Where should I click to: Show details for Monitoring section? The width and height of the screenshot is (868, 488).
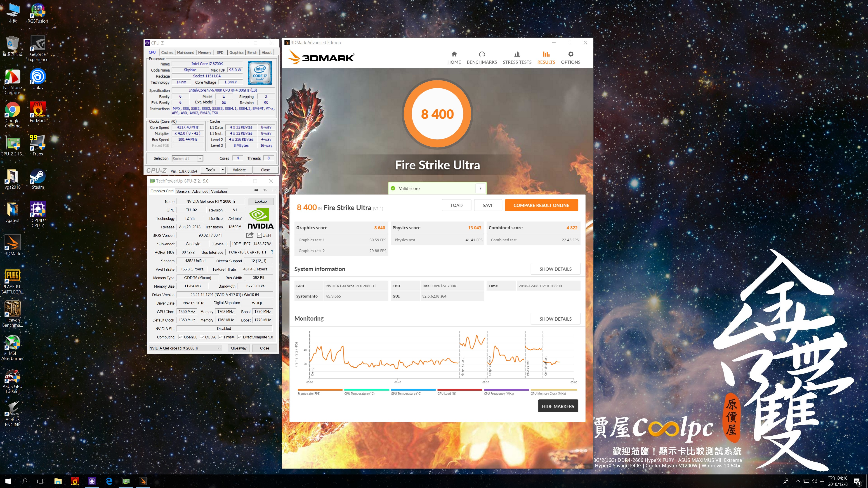(x=555, y=319)
